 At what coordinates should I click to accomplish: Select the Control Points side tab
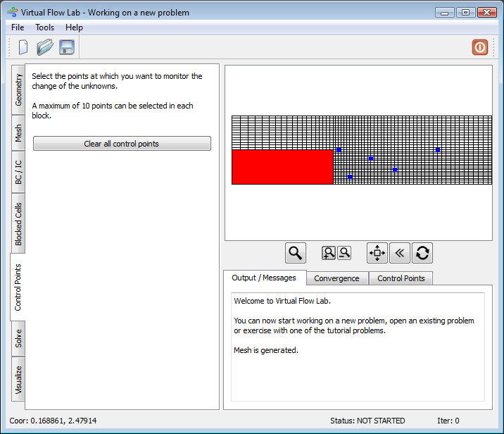coord(18,287)
